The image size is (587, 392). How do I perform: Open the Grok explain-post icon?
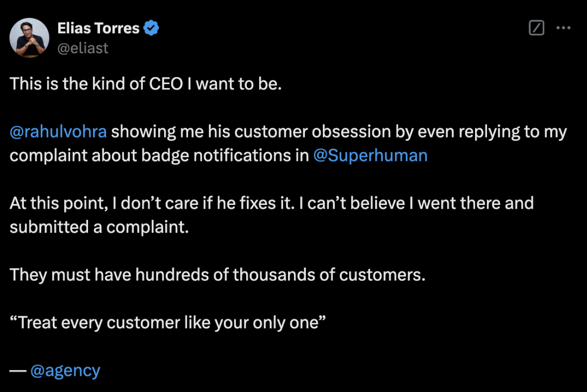click(x=536, y=28)
